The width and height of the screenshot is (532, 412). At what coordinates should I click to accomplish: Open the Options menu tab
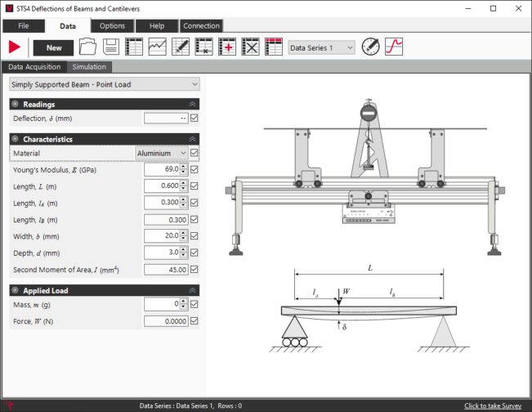point(112,26)
